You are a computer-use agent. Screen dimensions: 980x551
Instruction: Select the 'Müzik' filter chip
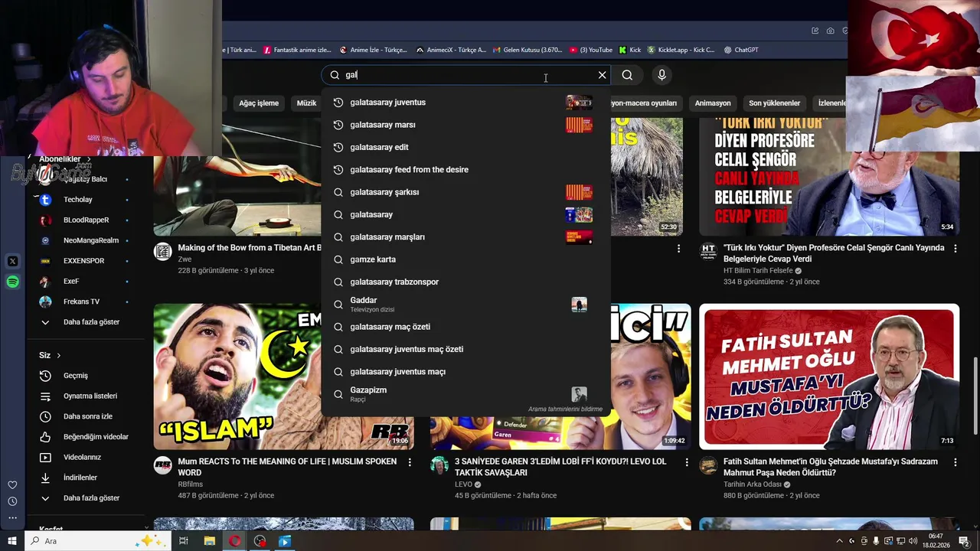coord(306,103)
